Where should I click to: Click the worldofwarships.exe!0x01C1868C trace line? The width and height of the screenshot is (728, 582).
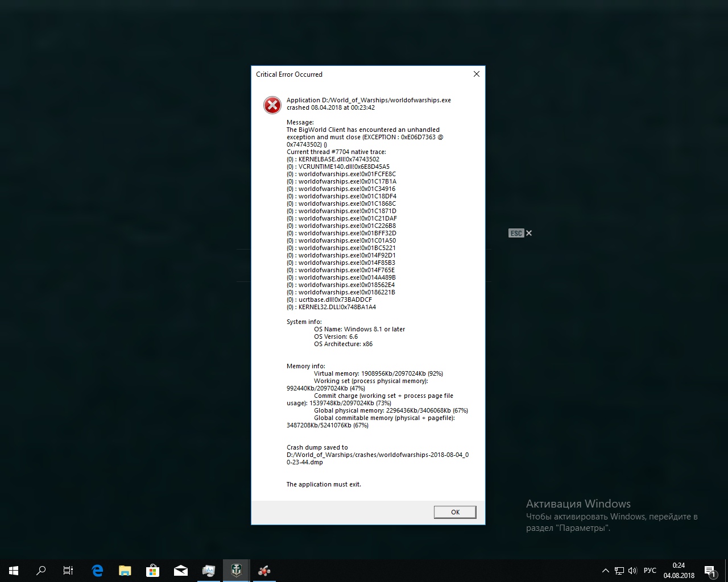click(341, 203)
